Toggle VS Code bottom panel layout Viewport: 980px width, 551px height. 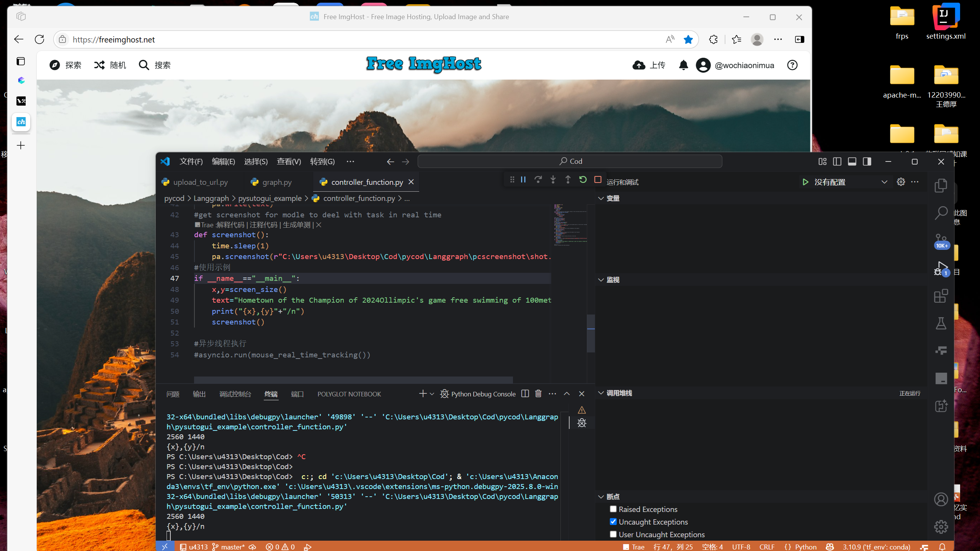click(852, 161)
